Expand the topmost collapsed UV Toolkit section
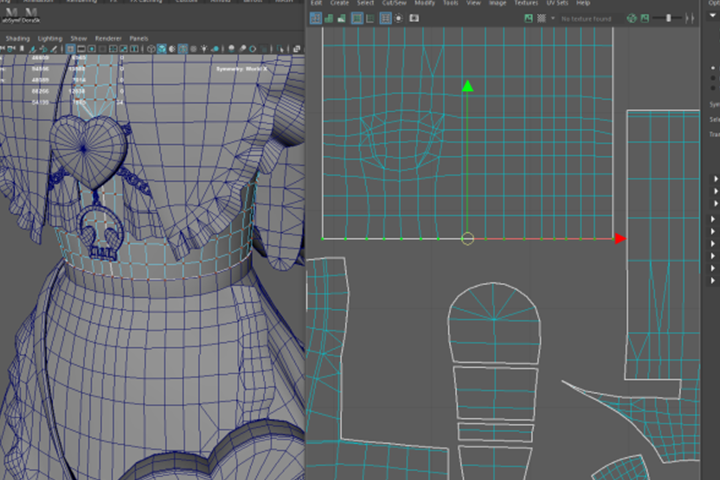The height and width of the screenshot is (480, 720). click(x=715, y=179)
